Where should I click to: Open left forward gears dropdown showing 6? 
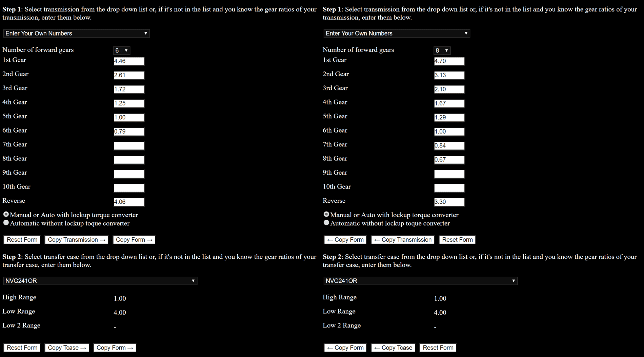click(x=121, y=51)
